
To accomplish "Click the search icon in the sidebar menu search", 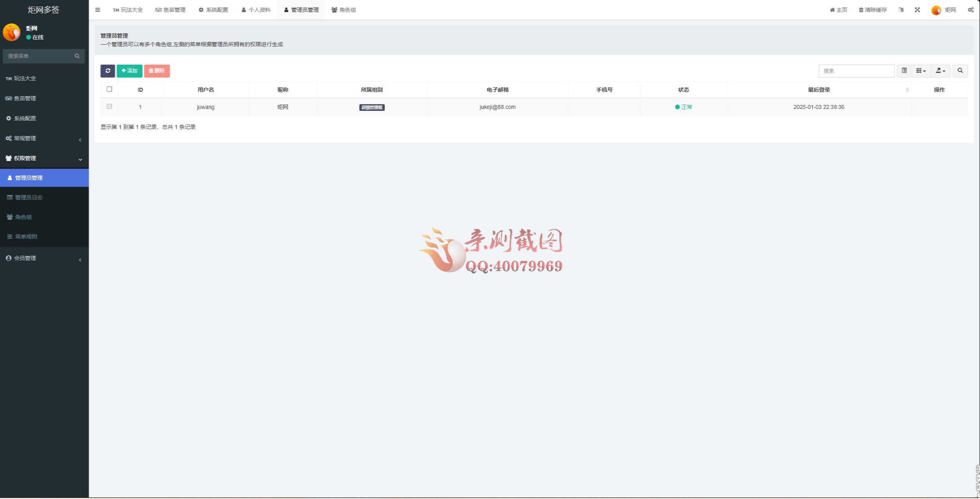I will (x=77, y=56).
